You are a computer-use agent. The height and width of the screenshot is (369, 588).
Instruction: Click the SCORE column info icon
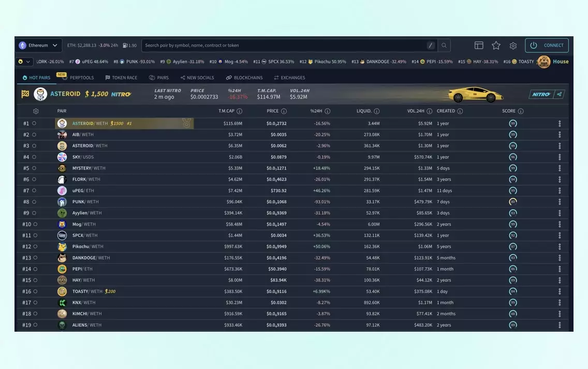[521, 111]
